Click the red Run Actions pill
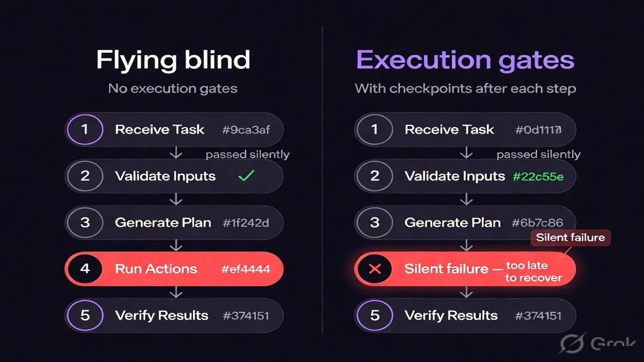644x362 pixels. (x=174, y=269)
